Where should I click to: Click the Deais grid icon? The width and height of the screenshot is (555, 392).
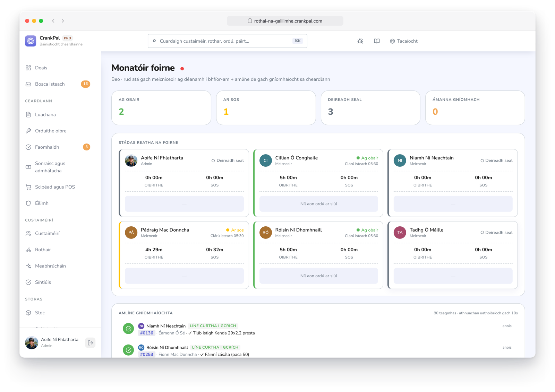[28, 68]
